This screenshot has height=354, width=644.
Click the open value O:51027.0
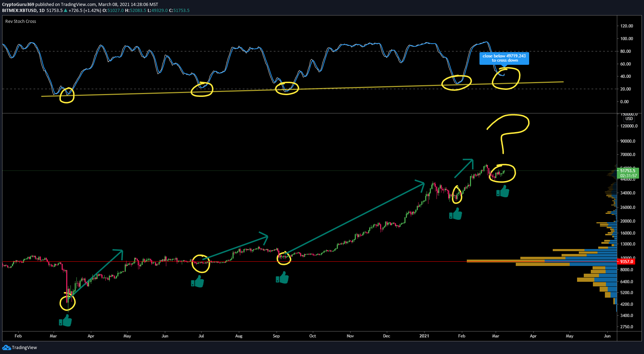[113, 11]
